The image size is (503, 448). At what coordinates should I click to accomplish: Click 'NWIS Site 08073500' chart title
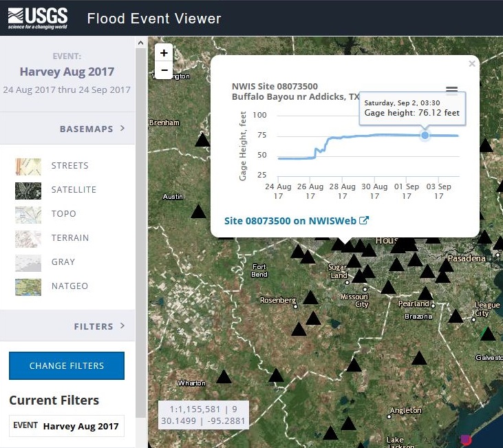coord(275,86)
